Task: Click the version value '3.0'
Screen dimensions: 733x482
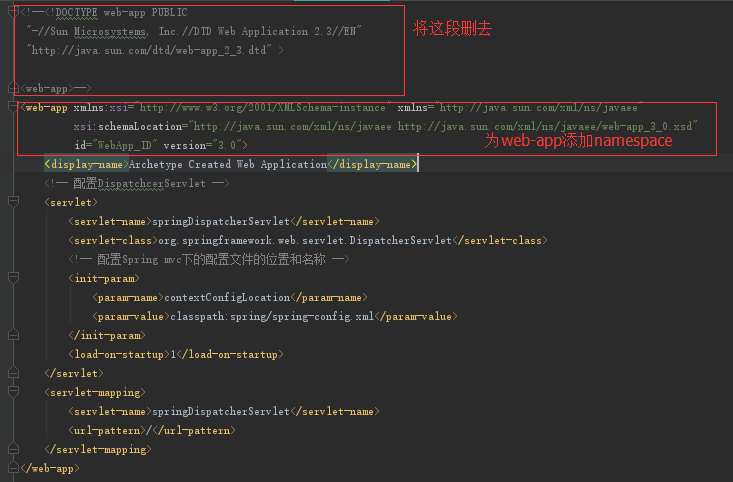Action: 227,145
